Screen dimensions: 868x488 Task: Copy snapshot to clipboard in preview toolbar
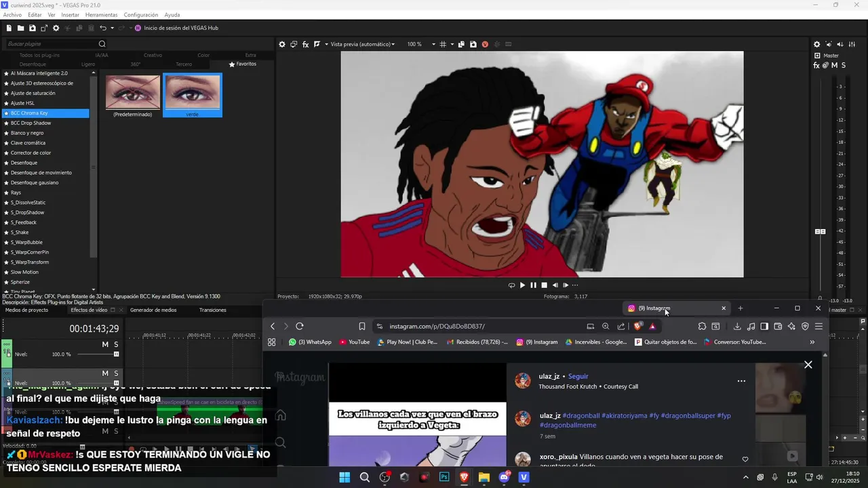pos(461,44)
